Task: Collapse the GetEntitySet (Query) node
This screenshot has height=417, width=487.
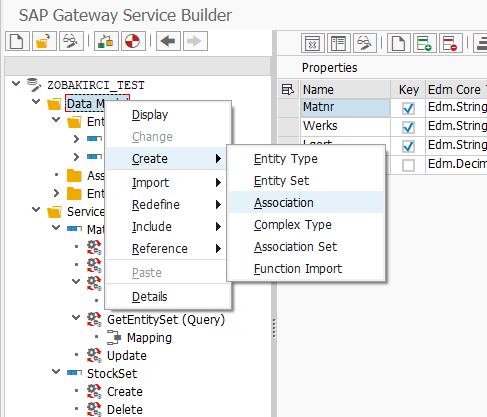Action: 76,317
